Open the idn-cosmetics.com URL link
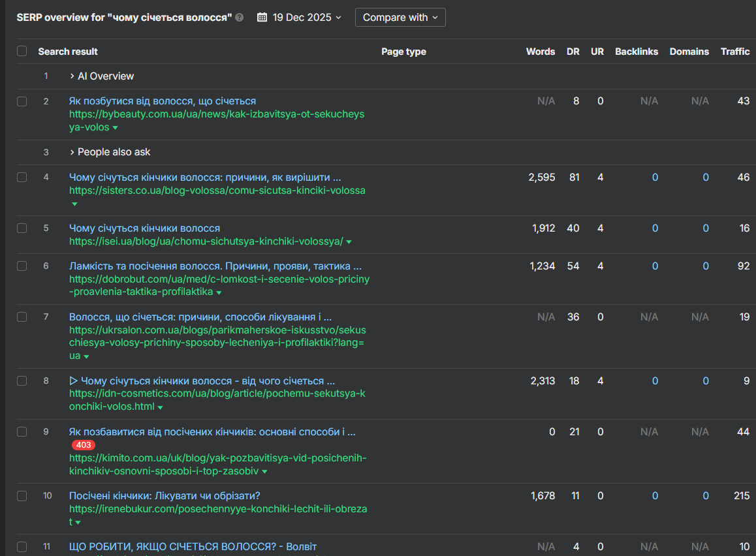This screenshot has height=556, width=756. (217, 400)
